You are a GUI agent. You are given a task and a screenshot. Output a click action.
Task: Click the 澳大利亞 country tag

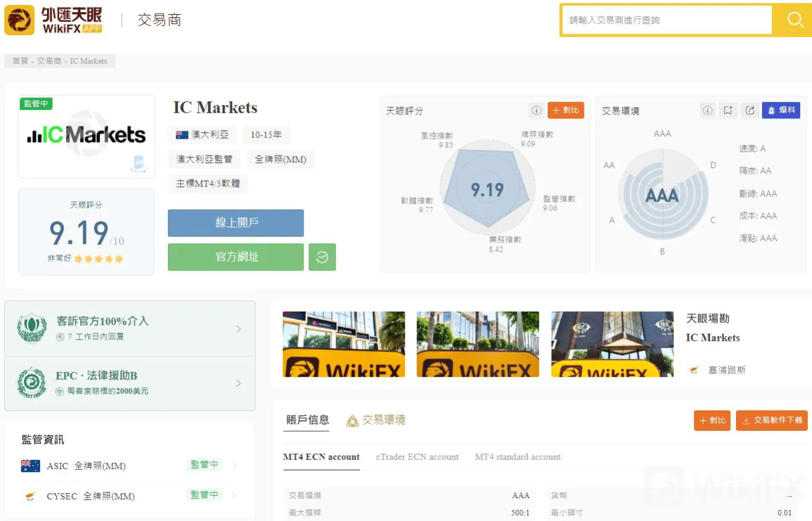coord(202,135)
